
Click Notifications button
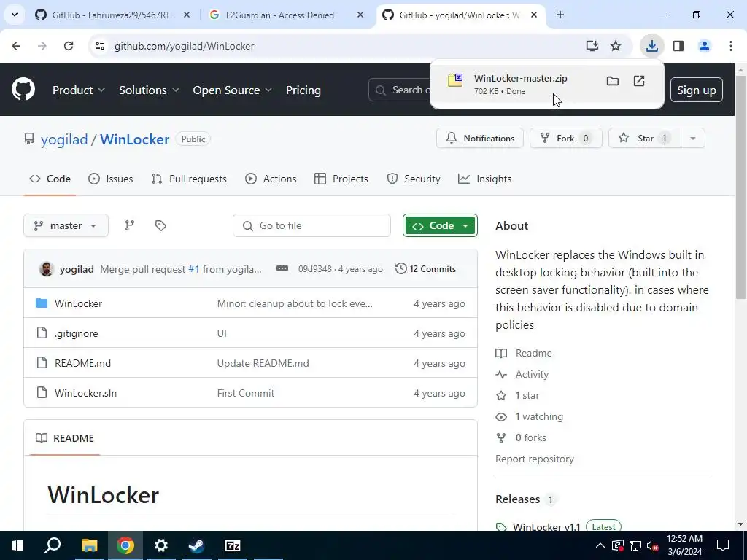pos(480,138)
